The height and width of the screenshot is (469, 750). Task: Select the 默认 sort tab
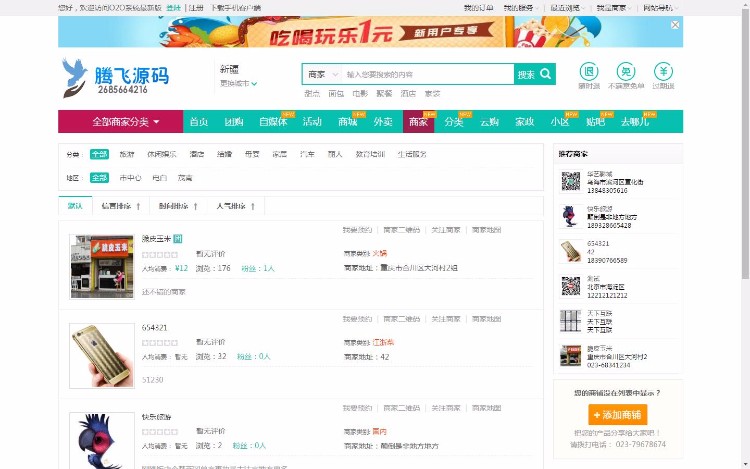click(x=75, y=206)
